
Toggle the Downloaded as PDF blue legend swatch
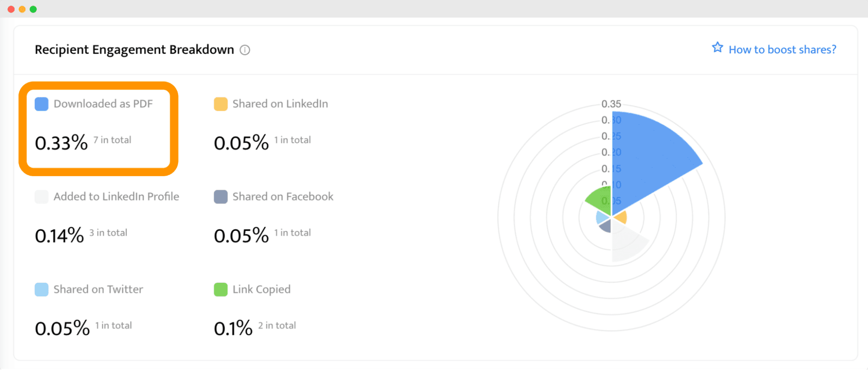42,104
